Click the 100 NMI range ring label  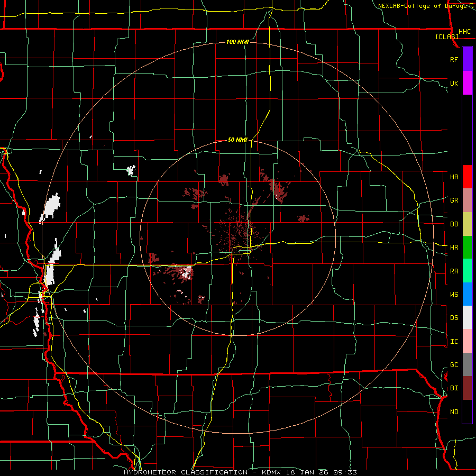237,42
